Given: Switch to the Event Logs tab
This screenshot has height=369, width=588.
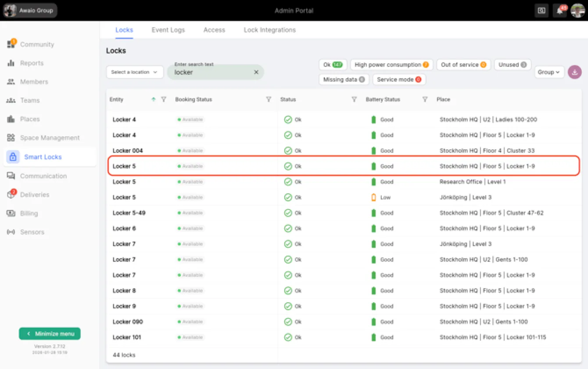Looking at the screenshot, I should (168, 30).
